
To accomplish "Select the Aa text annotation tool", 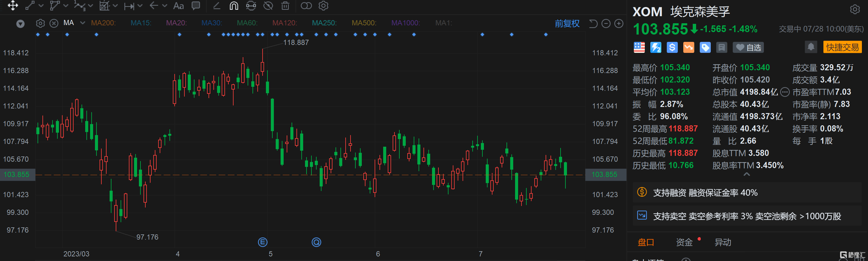I will coord(178,6).
